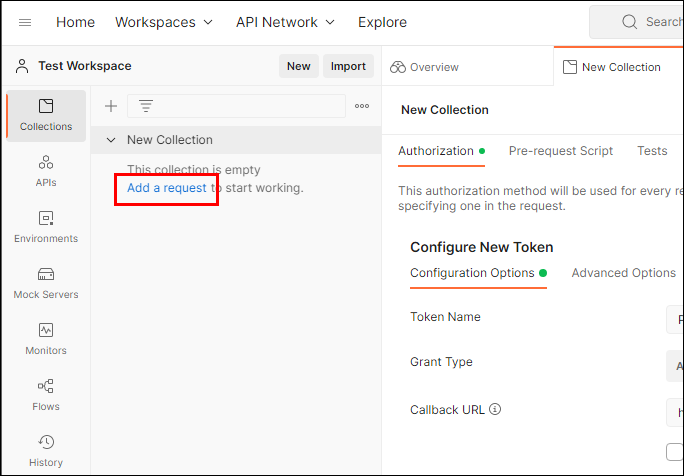Image resolution: width=684 pixels, height=476 pixels.
Task: Open the three-dots options menu
Action: tap(362, 106)
